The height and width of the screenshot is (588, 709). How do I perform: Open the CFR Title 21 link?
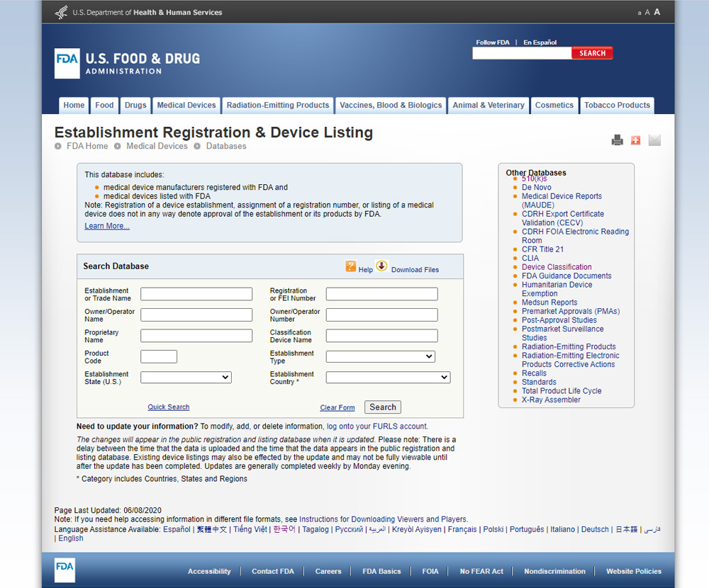click(x=542, y=249)
